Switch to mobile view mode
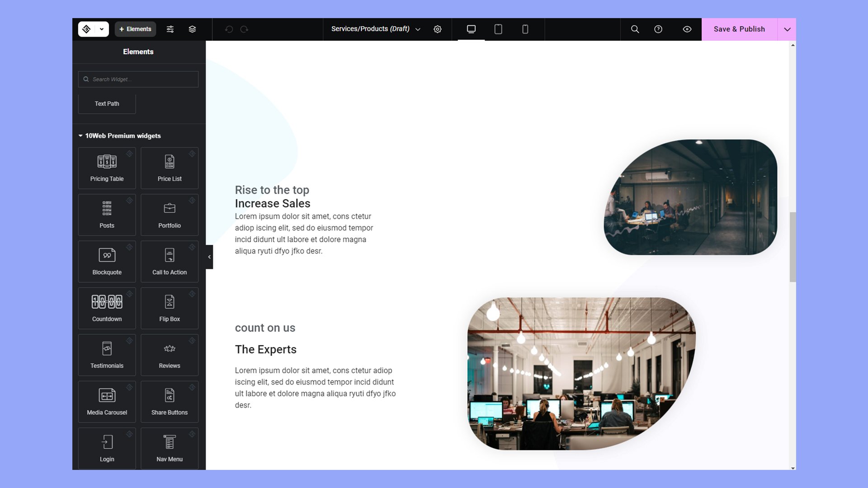 (x=524, y=29)
